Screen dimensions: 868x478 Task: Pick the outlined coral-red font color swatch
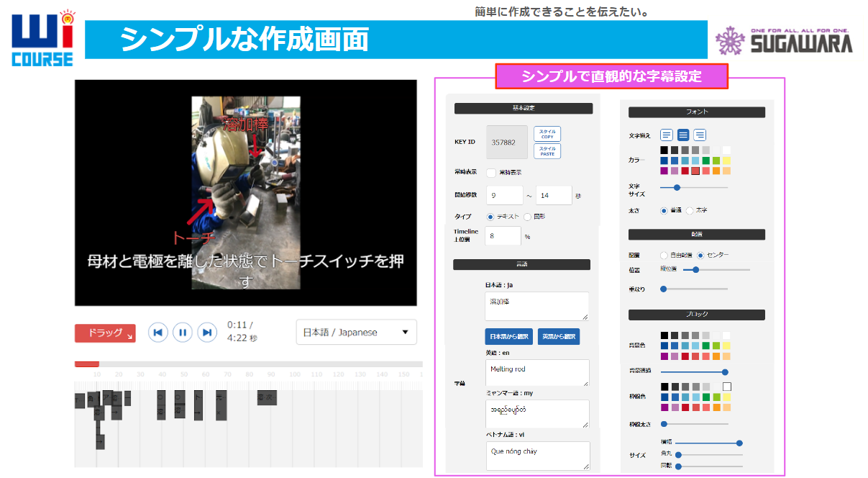[695, 171]
